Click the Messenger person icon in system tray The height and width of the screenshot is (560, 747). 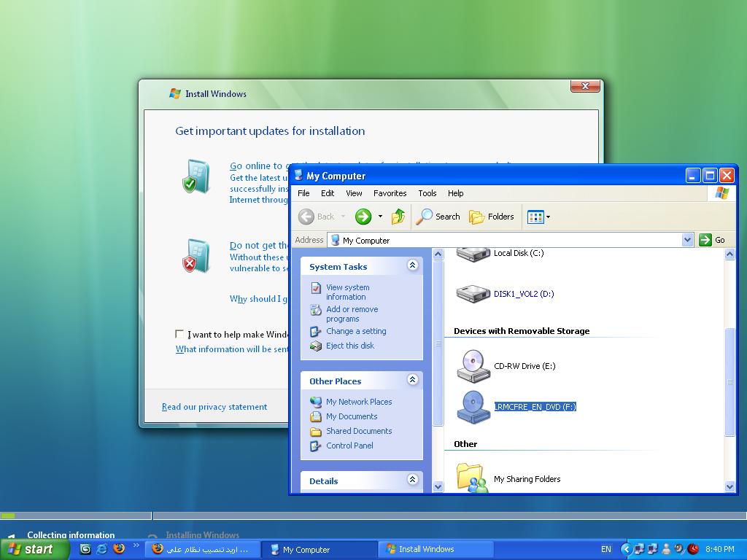(666, 549)
